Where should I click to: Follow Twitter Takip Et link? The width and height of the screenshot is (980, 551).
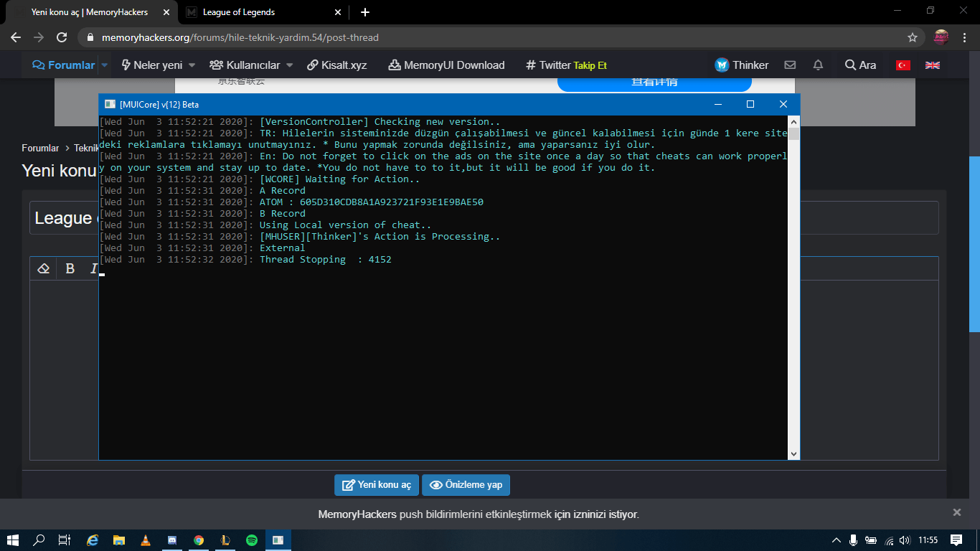coord(566,65)
